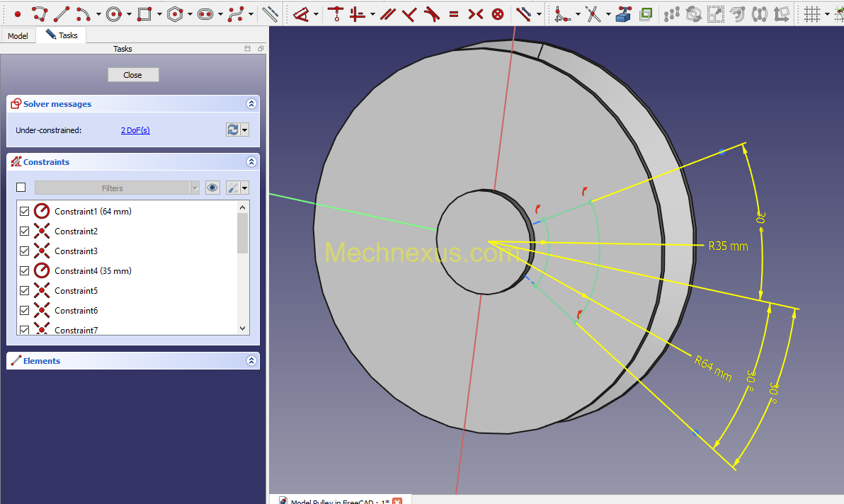Uncheck the Constraint5 checkbox
The image size is (844, 504).
(24, 291)
